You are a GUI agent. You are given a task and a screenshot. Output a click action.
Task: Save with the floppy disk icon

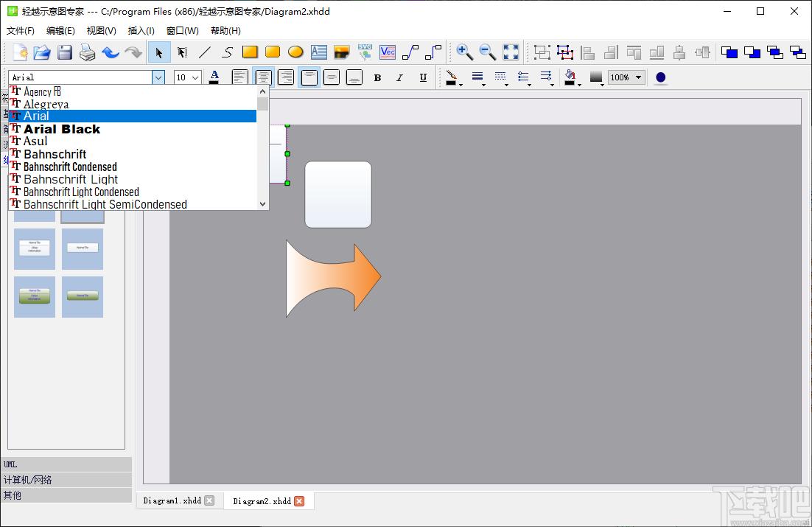click(65, 52)
